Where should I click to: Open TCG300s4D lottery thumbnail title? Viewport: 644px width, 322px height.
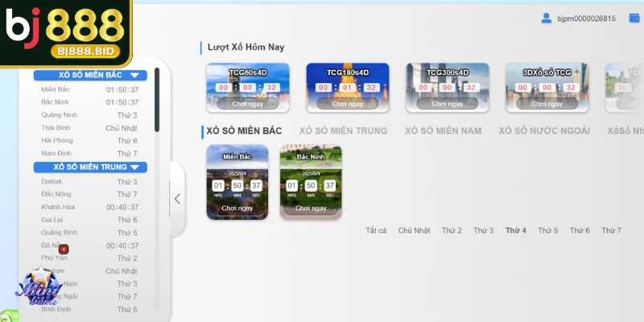[448, 72]
